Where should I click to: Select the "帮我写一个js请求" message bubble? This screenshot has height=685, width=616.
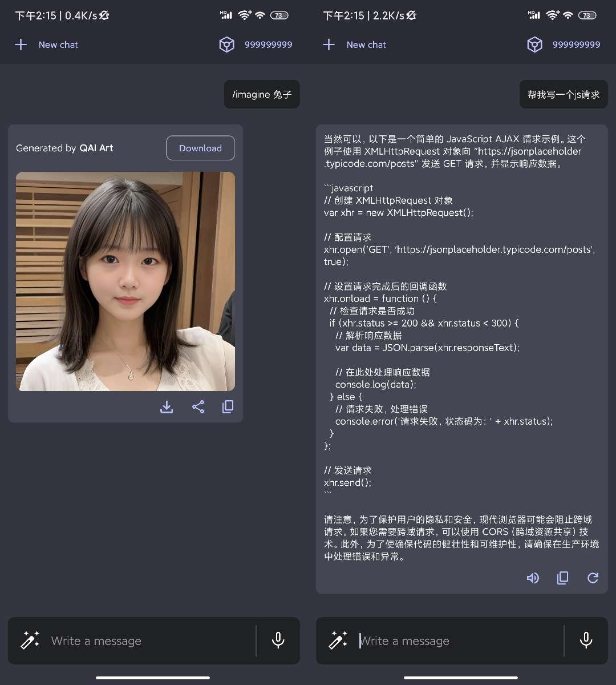point(564,94)
